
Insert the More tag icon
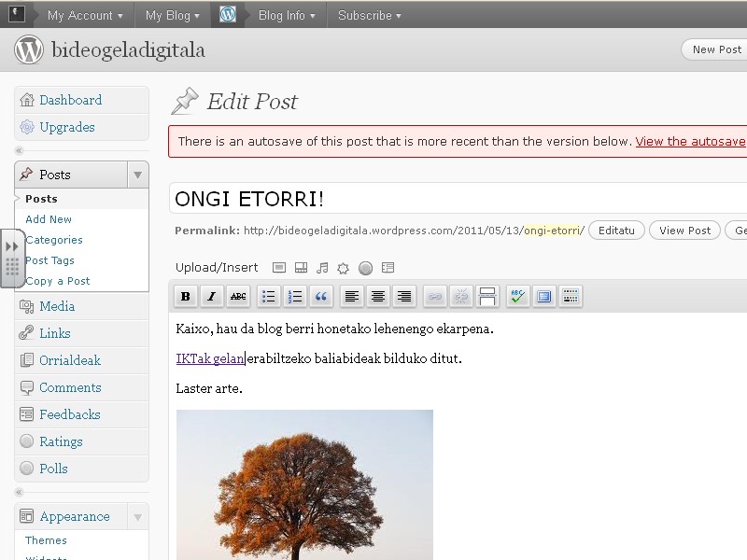486,296
